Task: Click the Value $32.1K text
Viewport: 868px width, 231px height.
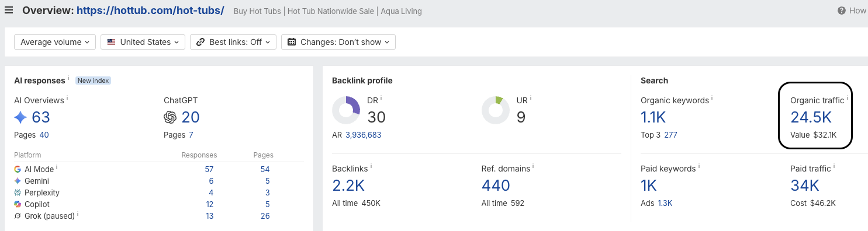Action: pyautogui.click(x=814, y=135)
